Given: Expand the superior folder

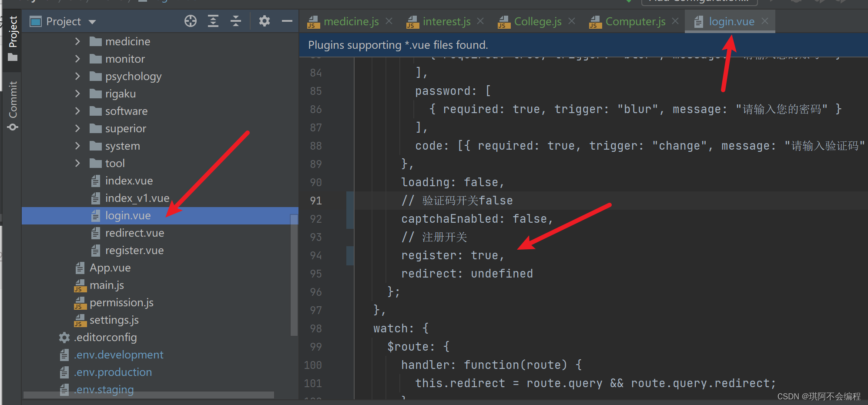Looking at the screenshot, I should tap(77, 128).
